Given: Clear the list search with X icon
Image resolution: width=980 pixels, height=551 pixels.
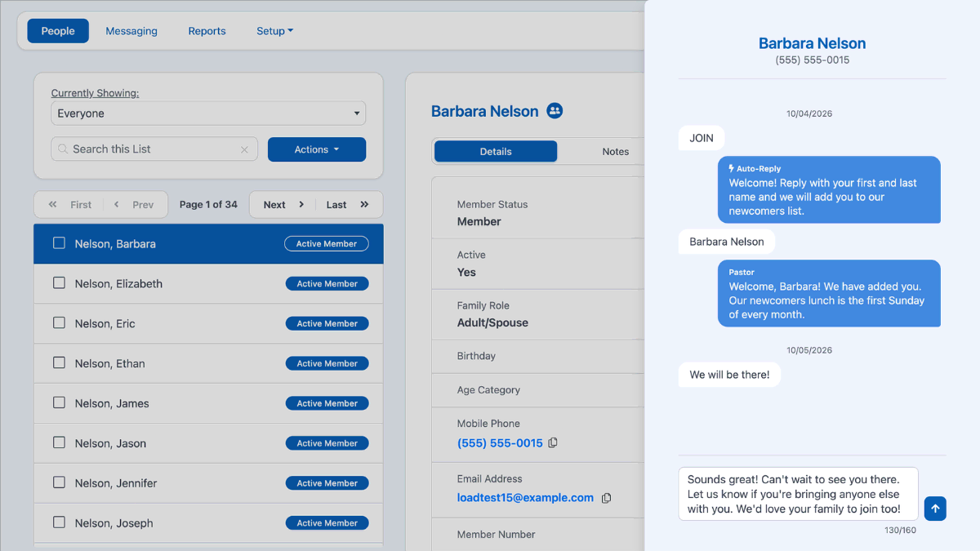Looking at the screenshot, I should point(244,149).
